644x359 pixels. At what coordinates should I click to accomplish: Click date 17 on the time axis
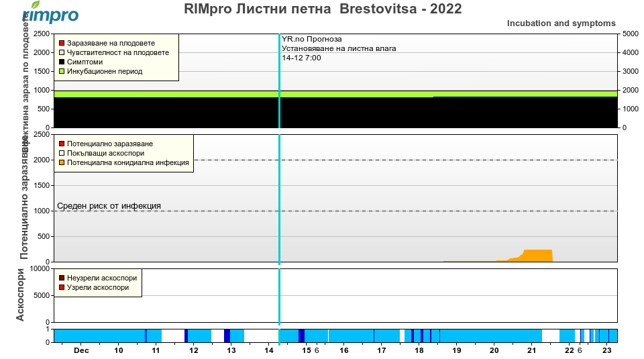(x=382, y=350)
